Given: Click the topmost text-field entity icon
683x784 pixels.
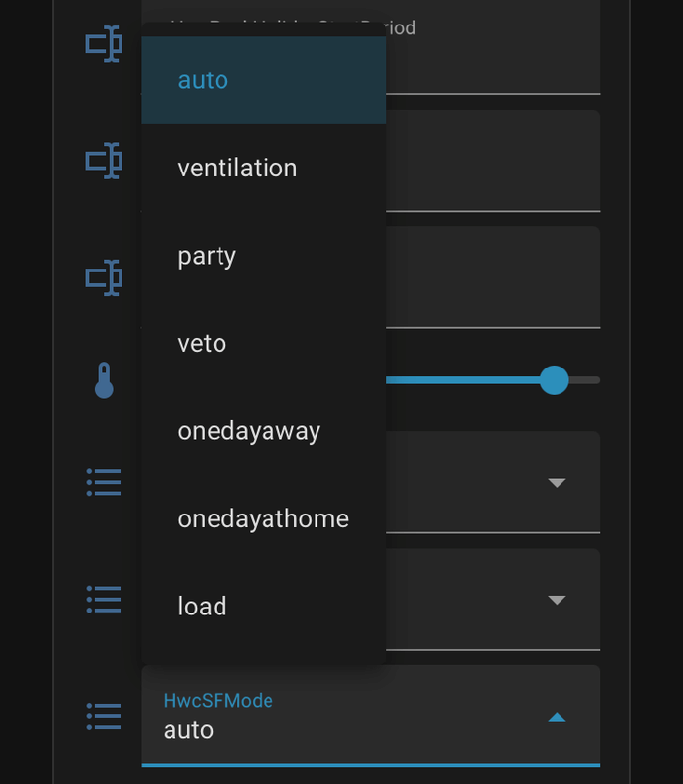Looking at the screenshot, I should coord(104,44).
